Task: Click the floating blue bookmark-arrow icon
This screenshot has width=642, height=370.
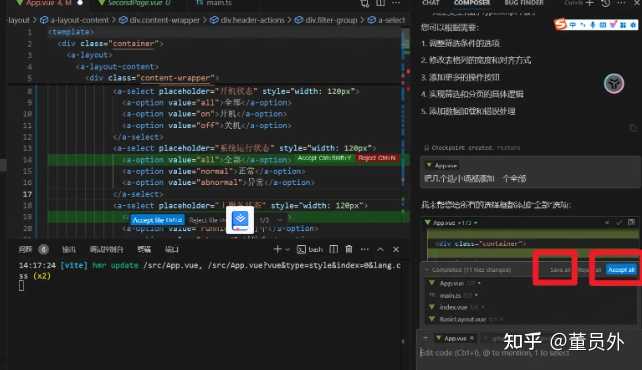Action: [x=240, y=220]
